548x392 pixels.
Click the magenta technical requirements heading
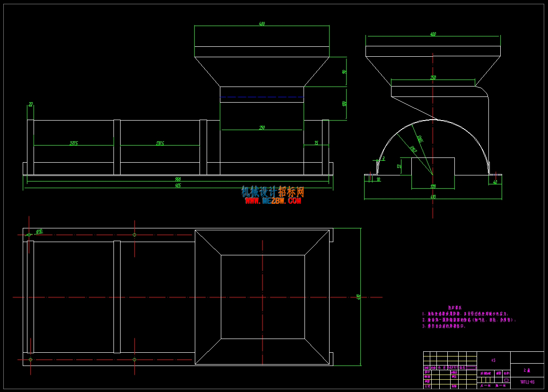pyautogui.click(x=455, y=308)
